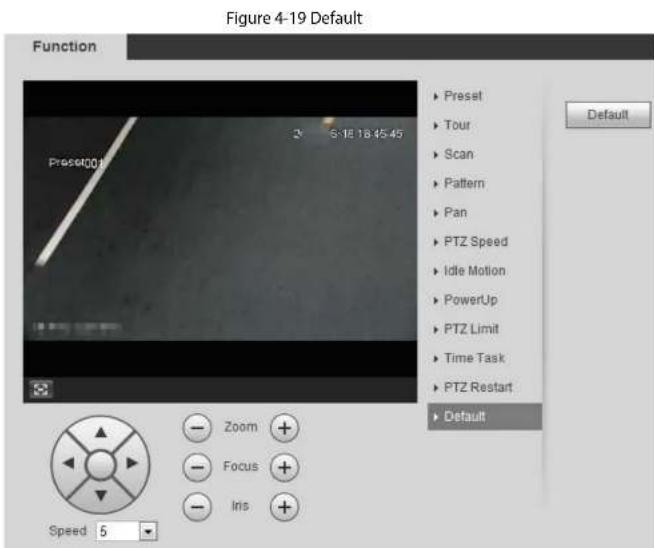Screen dimensions: 654x548
Task: Open the Speed dropdown arrow
Action: (148, 531)
